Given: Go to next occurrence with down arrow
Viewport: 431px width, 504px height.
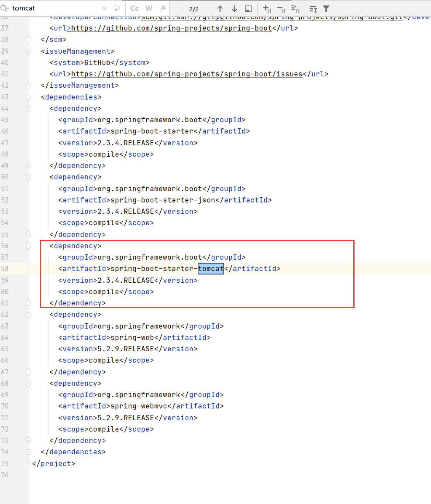Looking at the screenshot, I should (x=234, y=9).
